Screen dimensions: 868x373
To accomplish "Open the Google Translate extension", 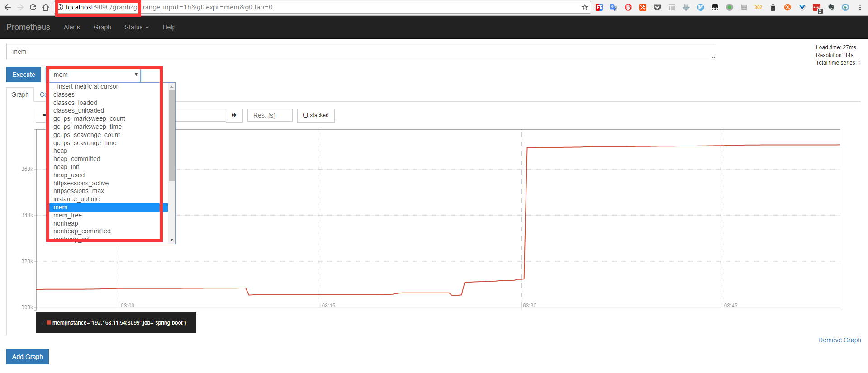I will [x=613, y=7].
